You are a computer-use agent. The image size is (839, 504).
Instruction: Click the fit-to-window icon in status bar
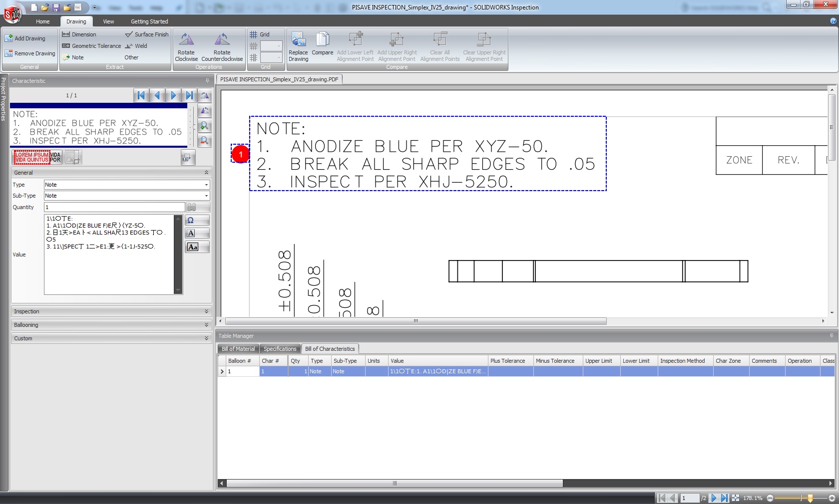tap(736, 498)
